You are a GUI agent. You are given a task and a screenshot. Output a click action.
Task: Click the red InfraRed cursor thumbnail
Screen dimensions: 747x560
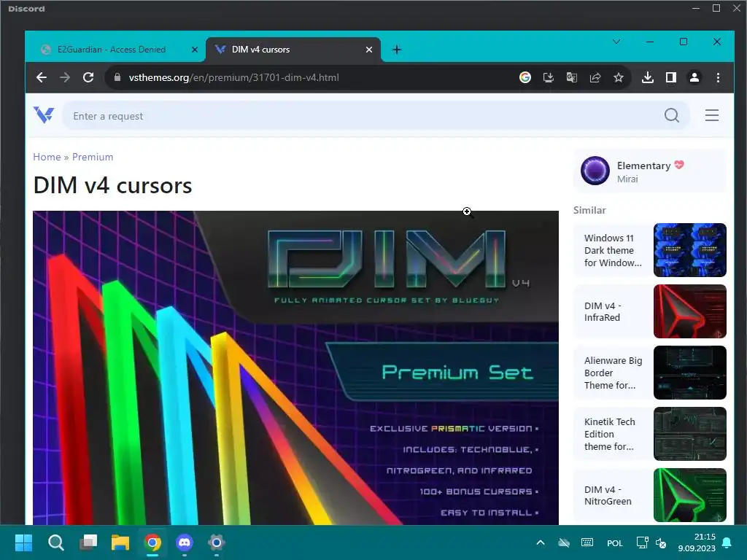690,311
